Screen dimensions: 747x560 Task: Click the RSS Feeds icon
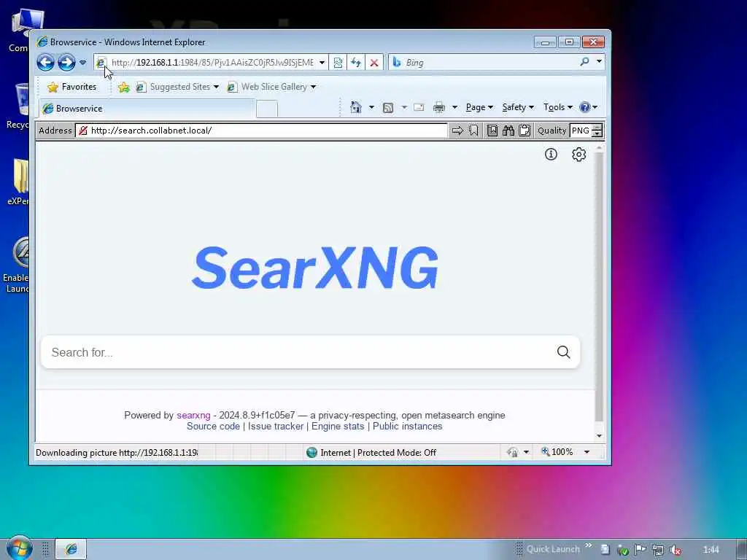(388, 108)
